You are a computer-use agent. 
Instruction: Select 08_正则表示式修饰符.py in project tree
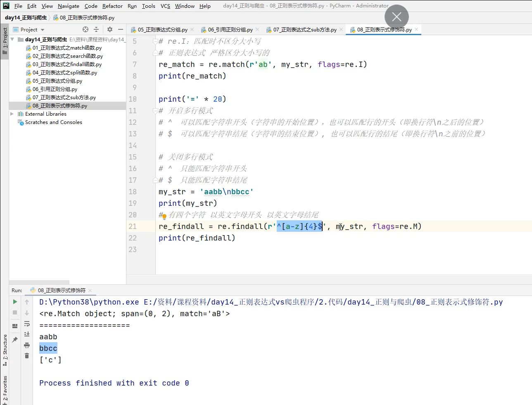pyautogui.click(x=60, y=105)
